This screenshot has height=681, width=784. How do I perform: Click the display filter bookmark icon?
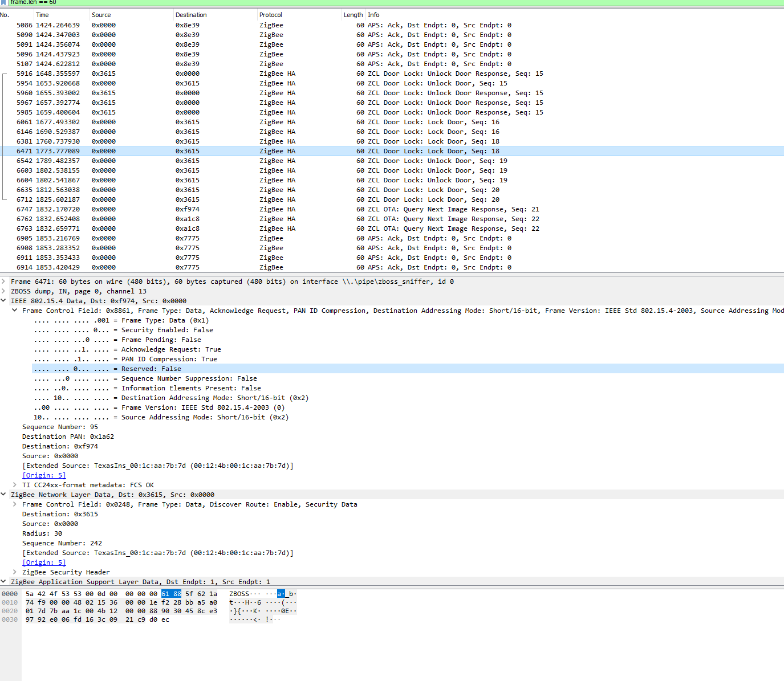pos(5,2)
